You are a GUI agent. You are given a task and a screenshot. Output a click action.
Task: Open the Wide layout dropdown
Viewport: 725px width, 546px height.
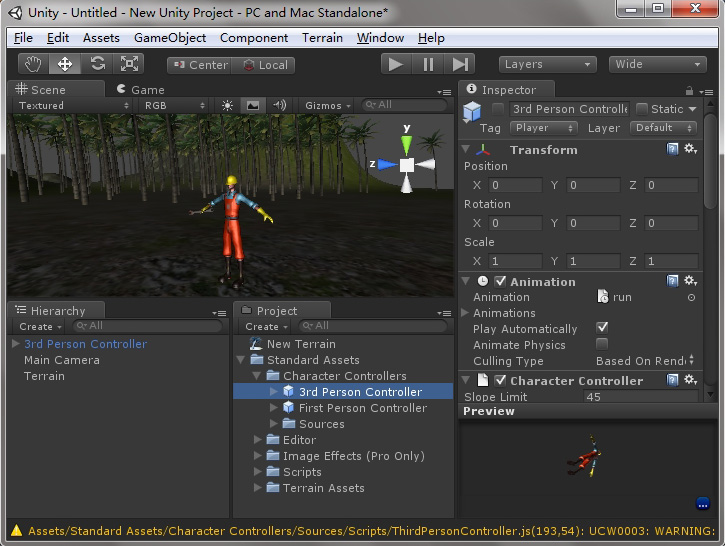tap(657, 64)
